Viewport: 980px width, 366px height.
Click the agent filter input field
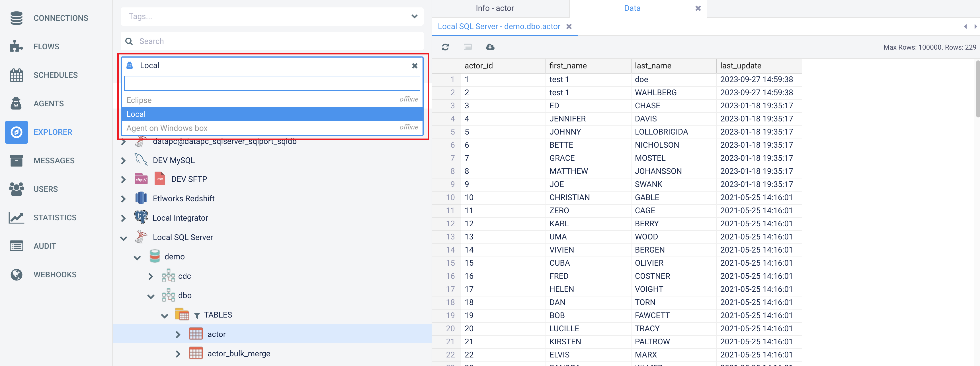click(272, 84)
